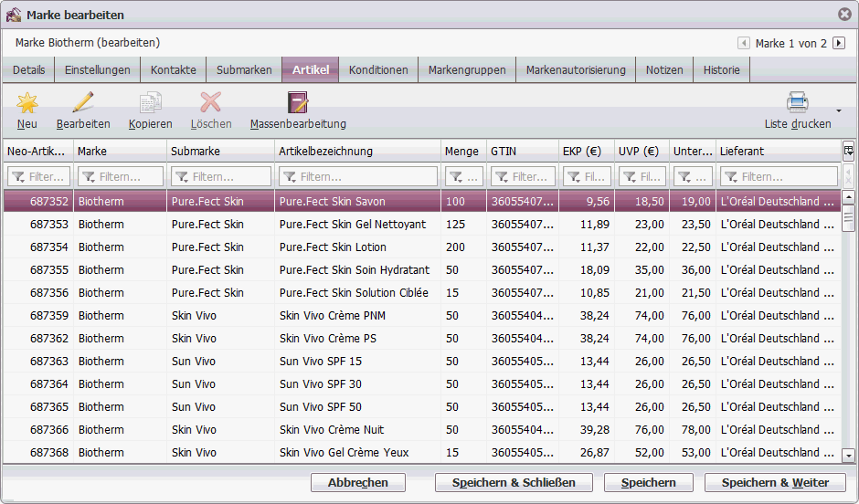Open the Submarken tab

244,70
